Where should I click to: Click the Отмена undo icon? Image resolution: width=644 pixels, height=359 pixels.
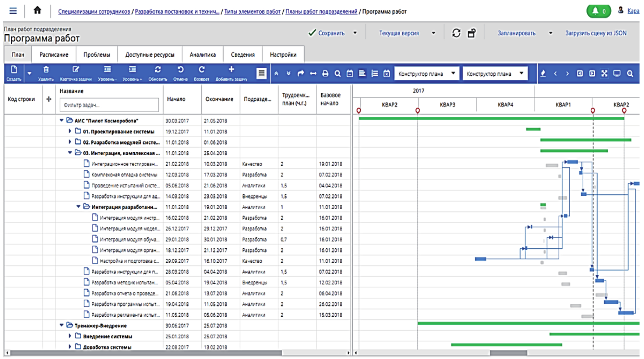tap(180, 70)
